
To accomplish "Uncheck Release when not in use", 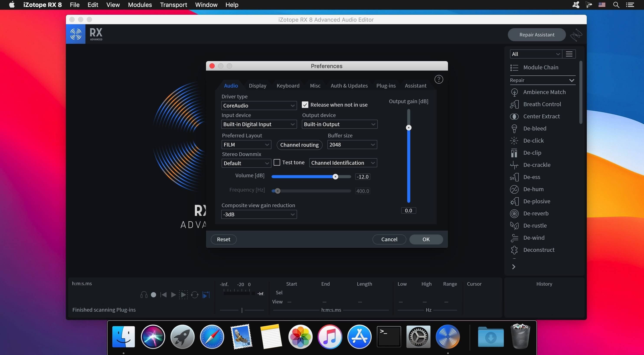I will (x=305, y=105).
